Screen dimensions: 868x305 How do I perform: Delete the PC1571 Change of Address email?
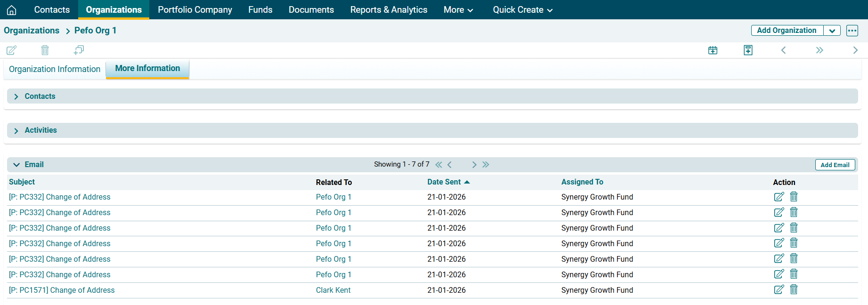[x=794, y=289]
